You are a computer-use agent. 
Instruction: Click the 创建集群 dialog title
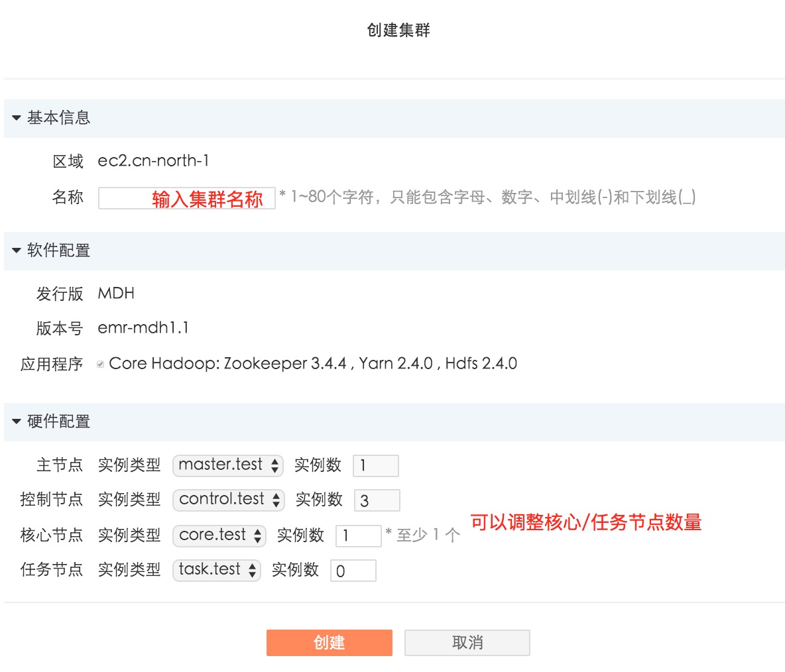[x=398, y=30]
